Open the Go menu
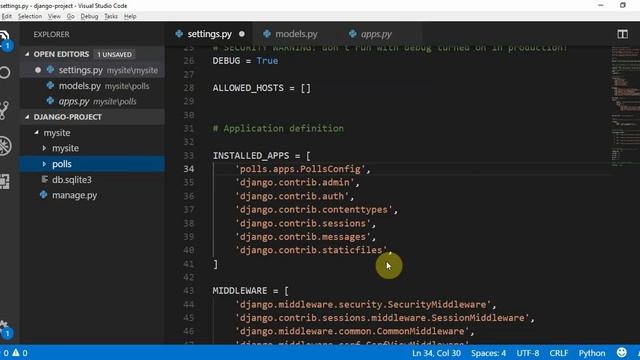Image resolution: width=640 pixels, height=360 pixels. click(x=71, y=16)
